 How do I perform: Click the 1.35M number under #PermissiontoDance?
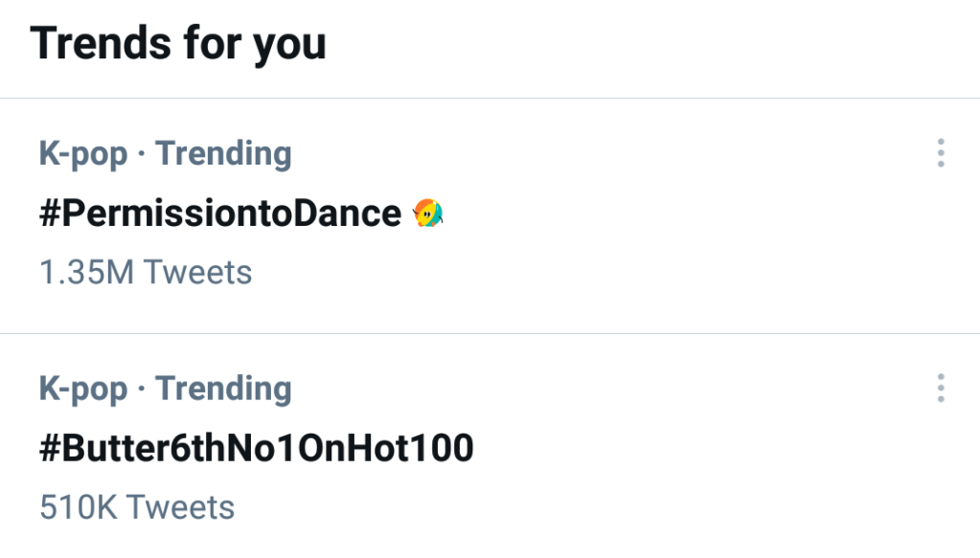(86, 273)
